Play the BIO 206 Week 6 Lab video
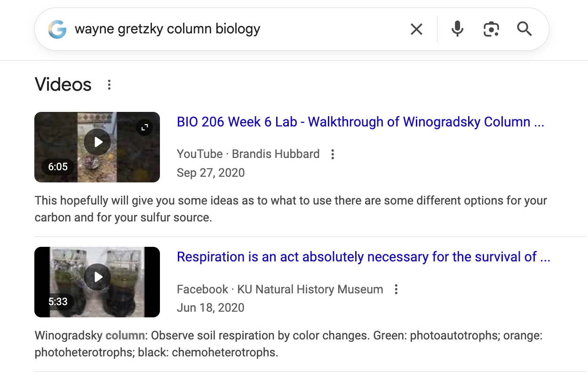The height and width of the screenshot is (378, 588). click(x=97, y=142)
